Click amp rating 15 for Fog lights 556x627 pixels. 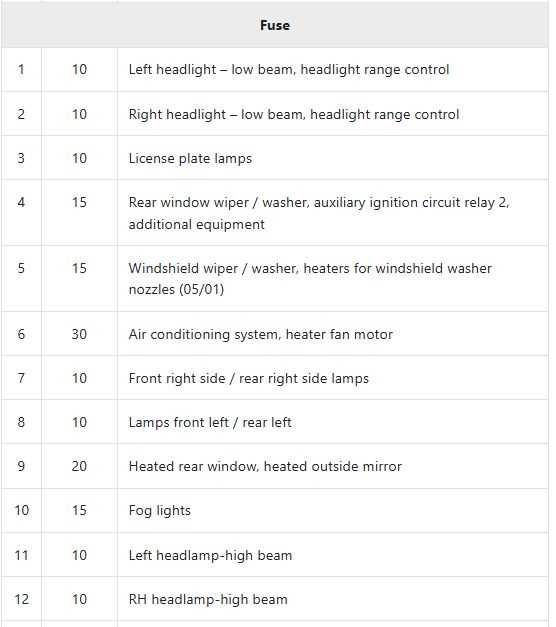pos(79,511)
